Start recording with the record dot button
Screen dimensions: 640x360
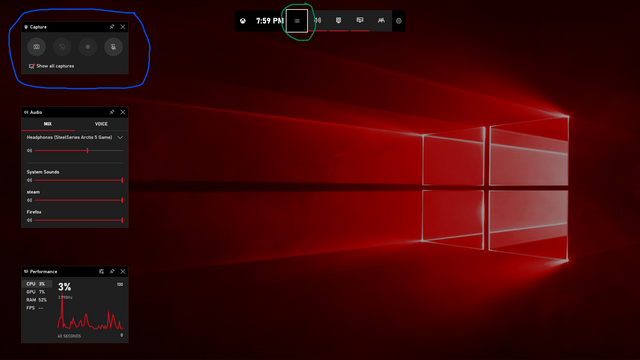(88, 47)
